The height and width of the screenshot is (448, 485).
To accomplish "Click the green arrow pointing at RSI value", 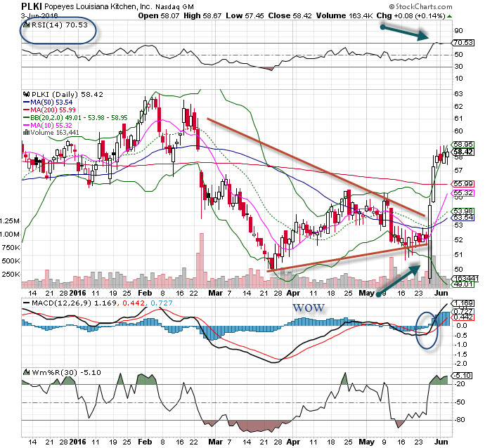I will 404,31.
